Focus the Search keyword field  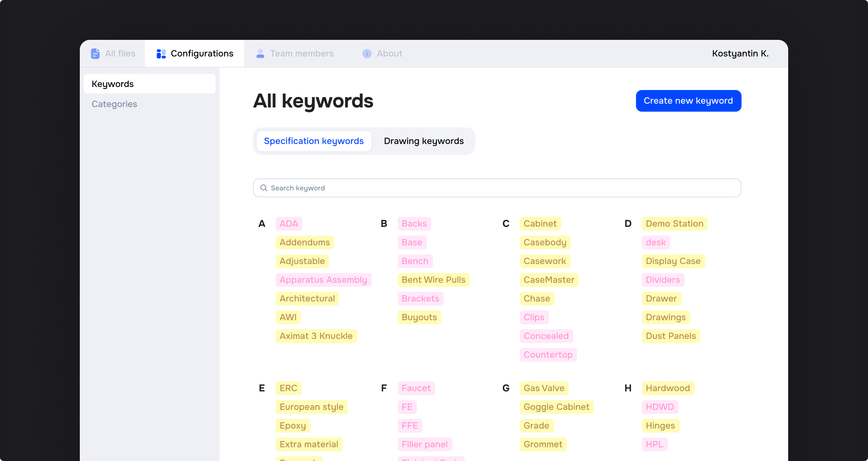(497, 188)
